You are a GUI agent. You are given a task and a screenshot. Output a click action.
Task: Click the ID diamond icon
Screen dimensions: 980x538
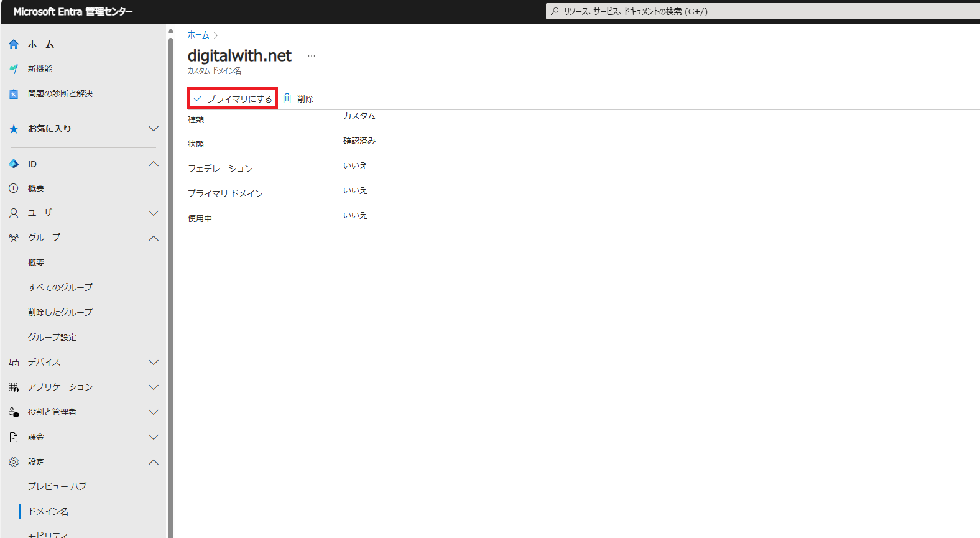[14, 164]
